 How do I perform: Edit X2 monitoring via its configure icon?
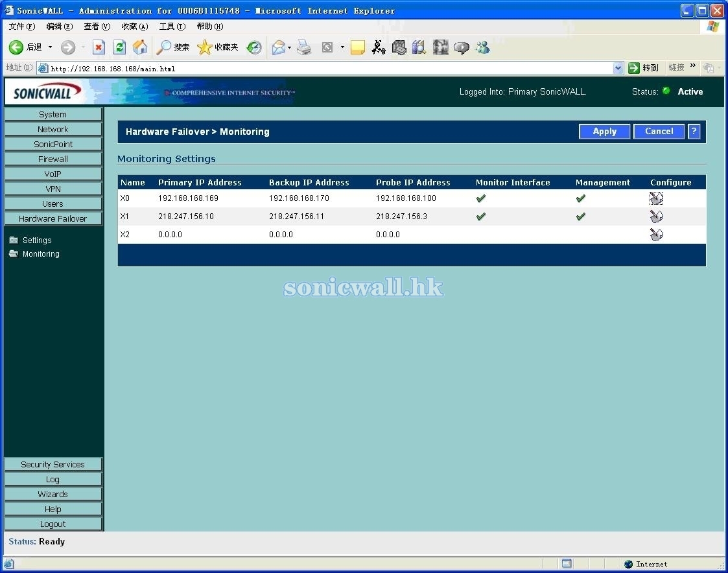656,235
